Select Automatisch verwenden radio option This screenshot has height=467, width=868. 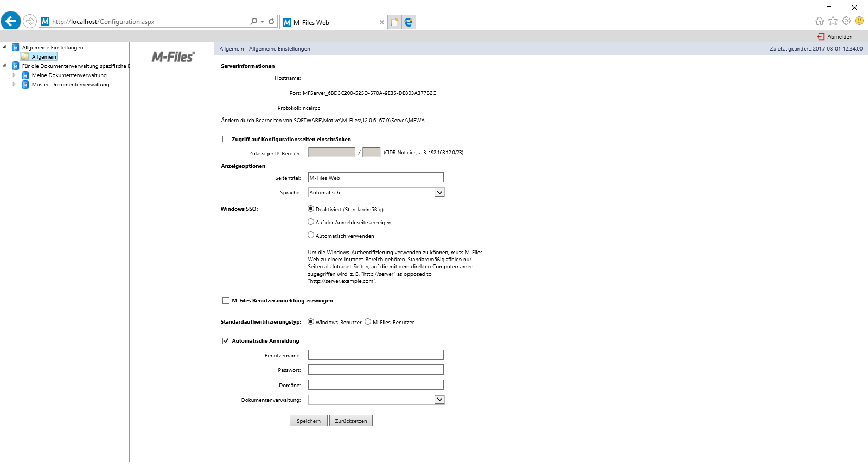[311, 235]
